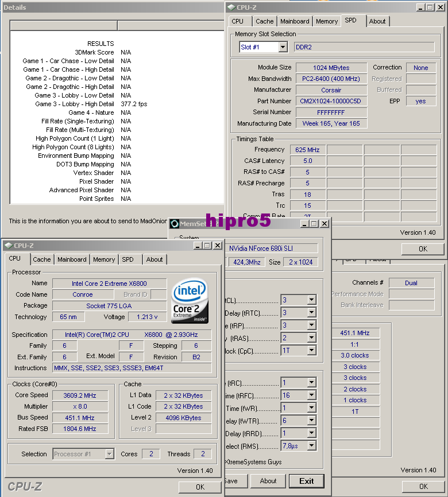The height and width of the screenshot is (497, 448).
Task: Close the CPU-Z SPD window
Action: pos(441,7)
